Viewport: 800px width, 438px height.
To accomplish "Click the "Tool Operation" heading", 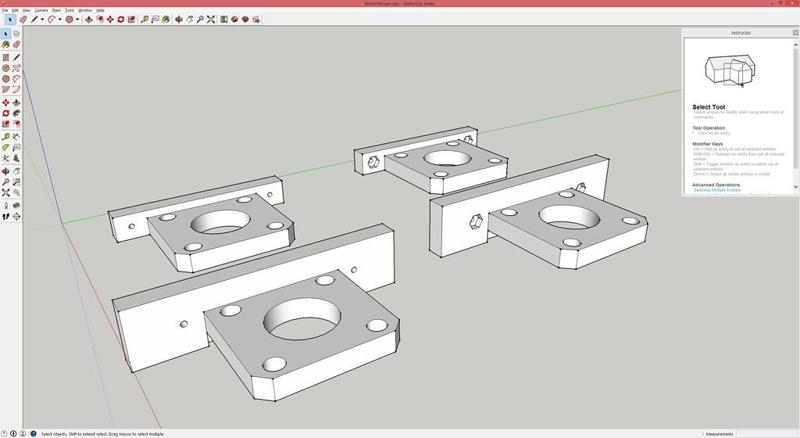I will (708, 128).
